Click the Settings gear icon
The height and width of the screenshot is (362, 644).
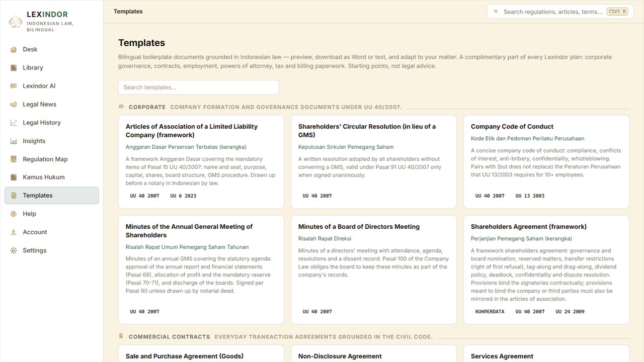[x=14, y=250]
